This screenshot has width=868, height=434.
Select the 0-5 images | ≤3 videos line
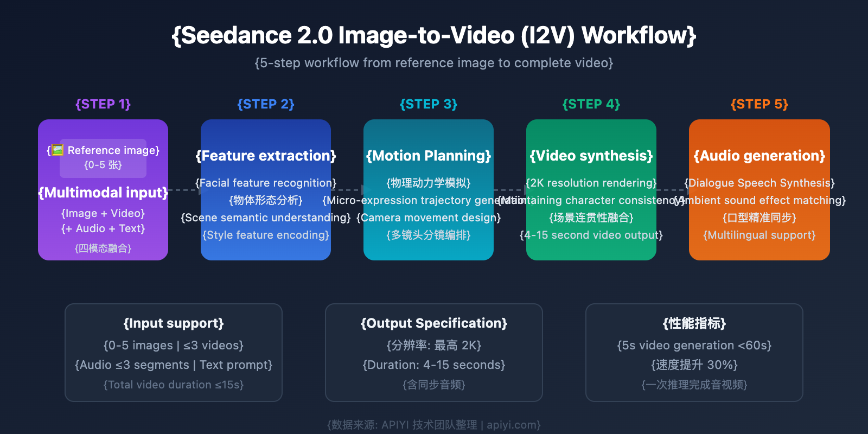pyautogui.click(x=174, y=346)
